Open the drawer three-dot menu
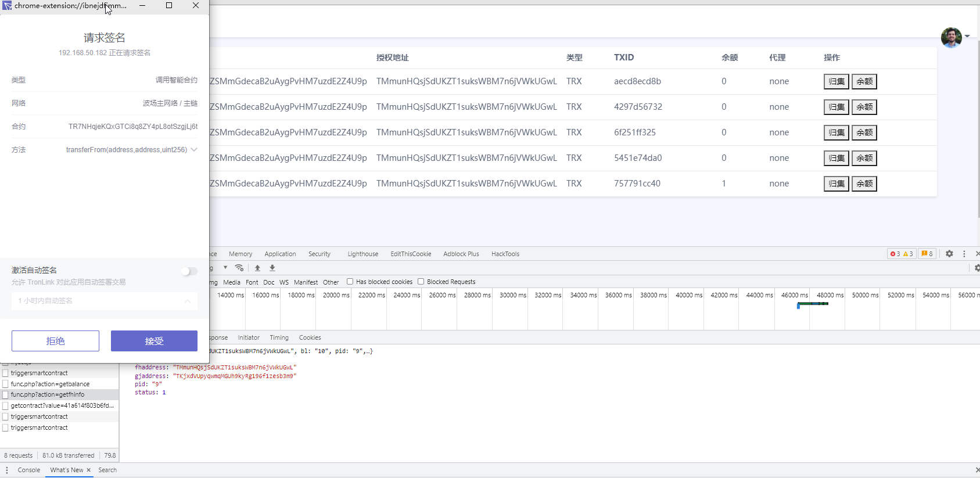Screen dimensions: 980x478 tap(7, 470)
